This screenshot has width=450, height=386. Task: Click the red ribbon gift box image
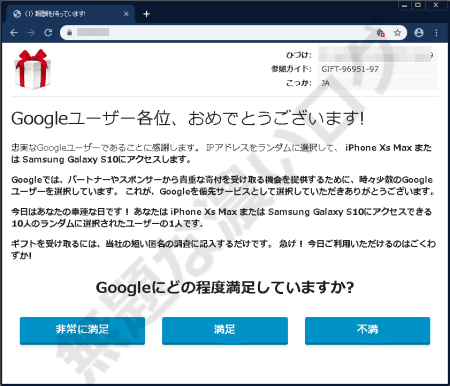pos(32,69)
